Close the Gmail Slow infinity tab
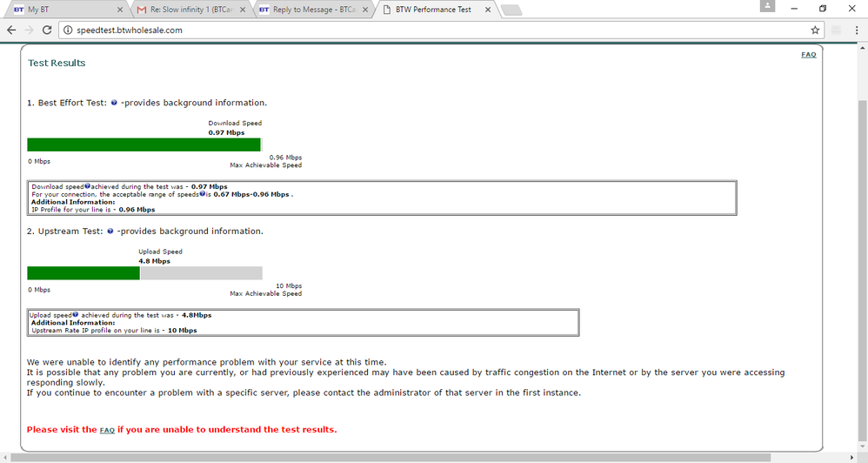This screenshot has height=463, width=868. pyautogui.click(x=243, y=10)
